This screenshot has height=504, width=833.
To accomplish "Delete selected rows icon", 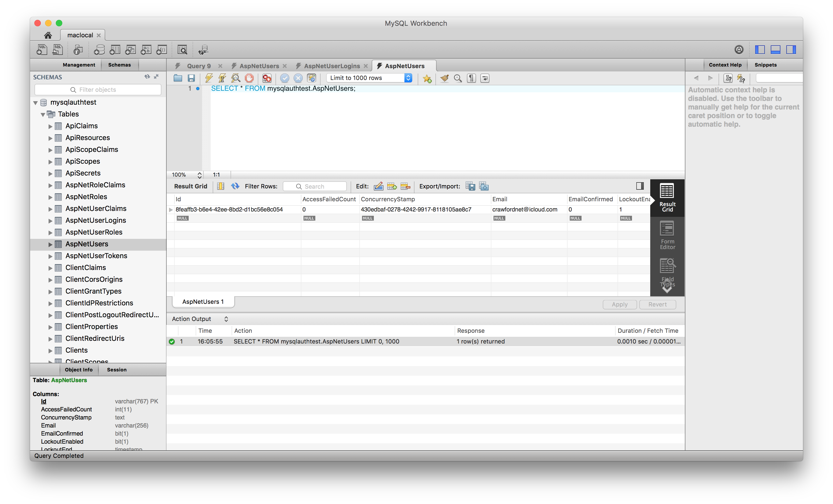I will [x=405, y=186].
